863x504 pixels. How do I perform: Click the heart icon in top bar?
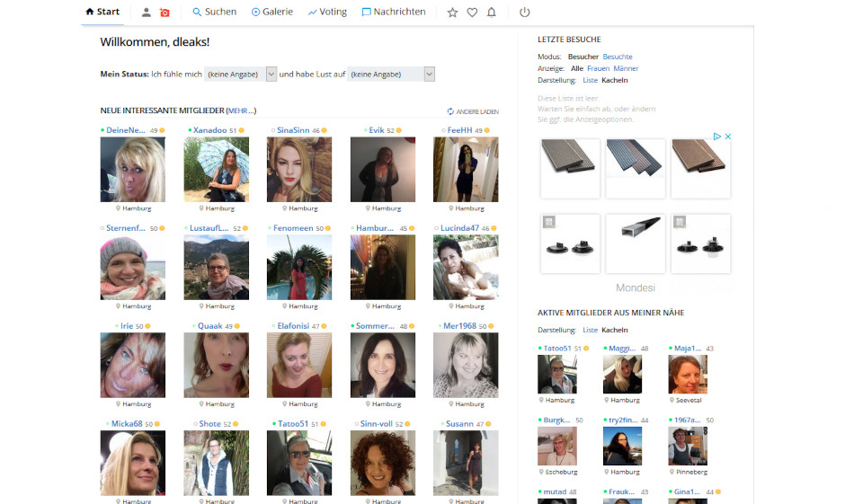[x=472, y=13]
